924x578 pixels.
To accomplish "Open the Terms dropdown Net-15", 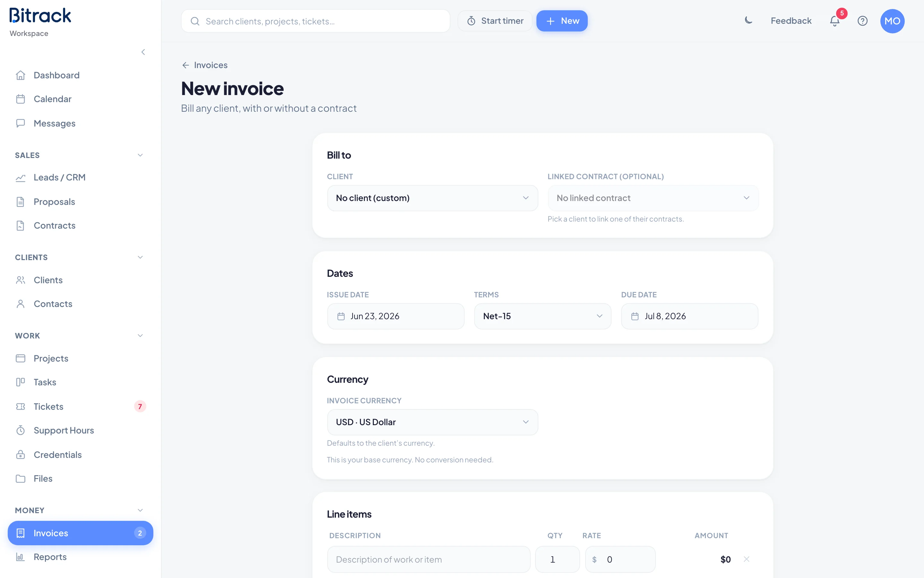I will [543, 316].
